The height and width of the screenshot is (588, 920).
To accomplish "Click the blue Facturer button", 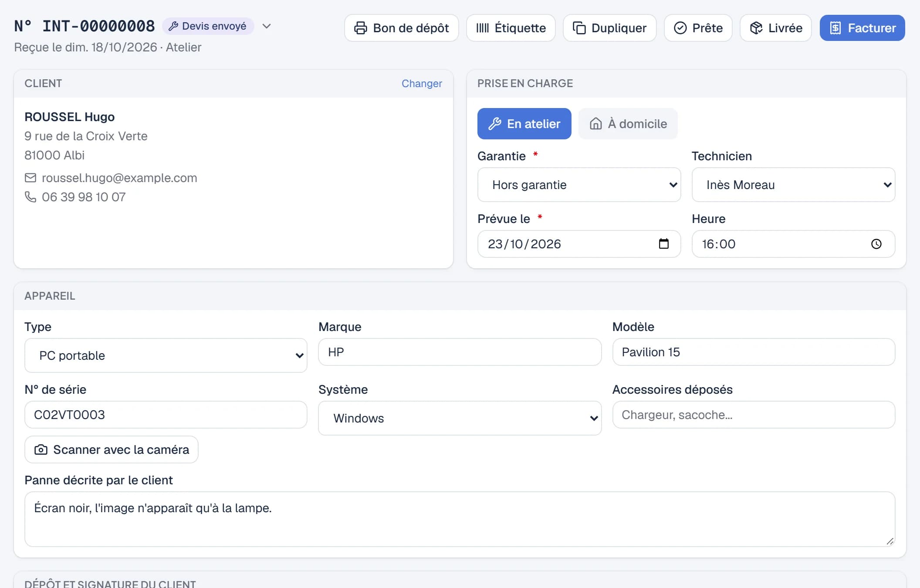I will (862, 28).
